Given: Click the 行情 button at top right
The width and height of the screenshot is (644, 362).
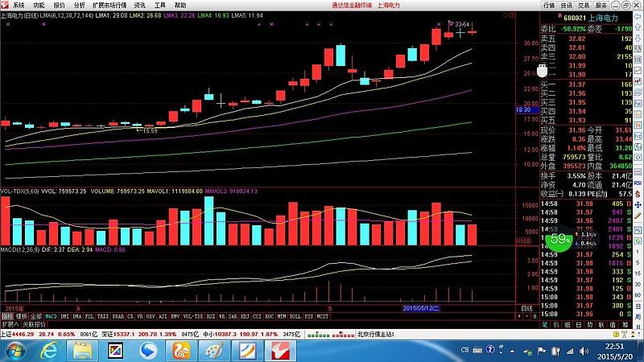Looking at the screenshot, I should (549, 6).
